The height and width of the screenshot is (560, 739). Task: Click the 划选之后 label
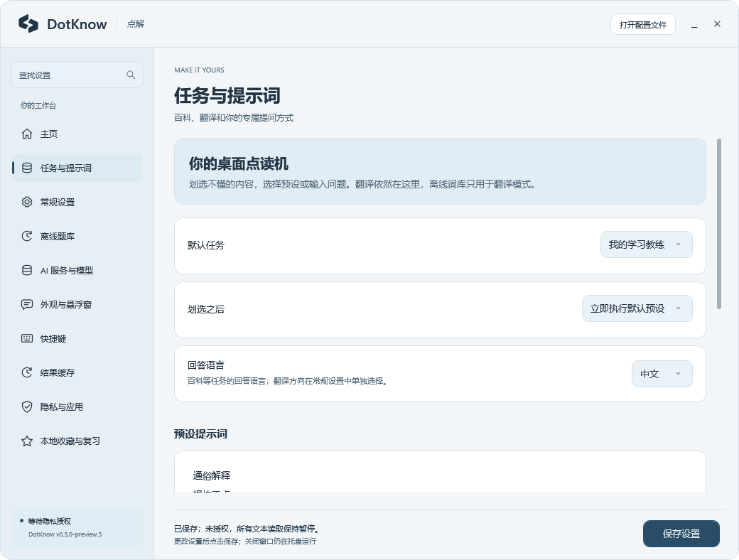pos(206,309)
